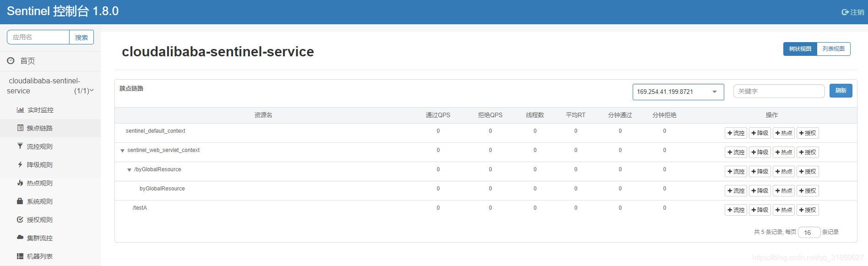The image size is (868, 266).
Task: Add 降级 rule for sentinel_web_servlet_context
Action: click(x=760, y=152)
